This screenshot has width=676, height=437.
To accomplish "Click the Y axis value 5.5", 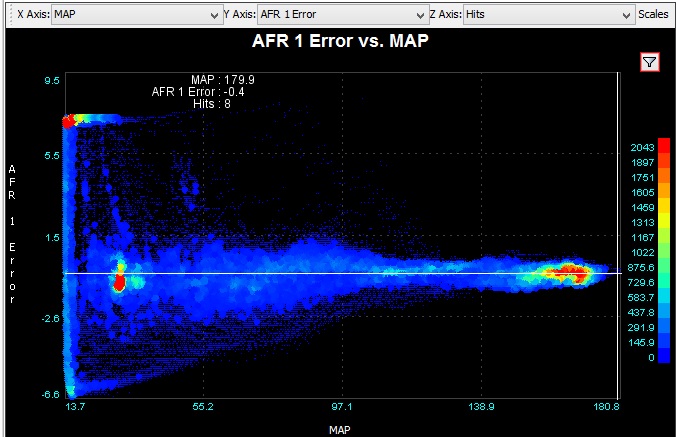I will (52, 156).
